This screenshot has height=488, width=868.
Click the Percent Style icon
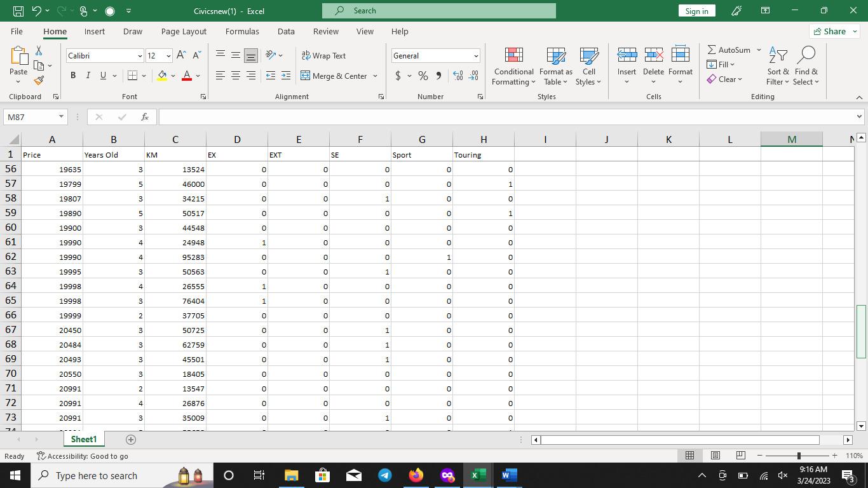[423, 76]
